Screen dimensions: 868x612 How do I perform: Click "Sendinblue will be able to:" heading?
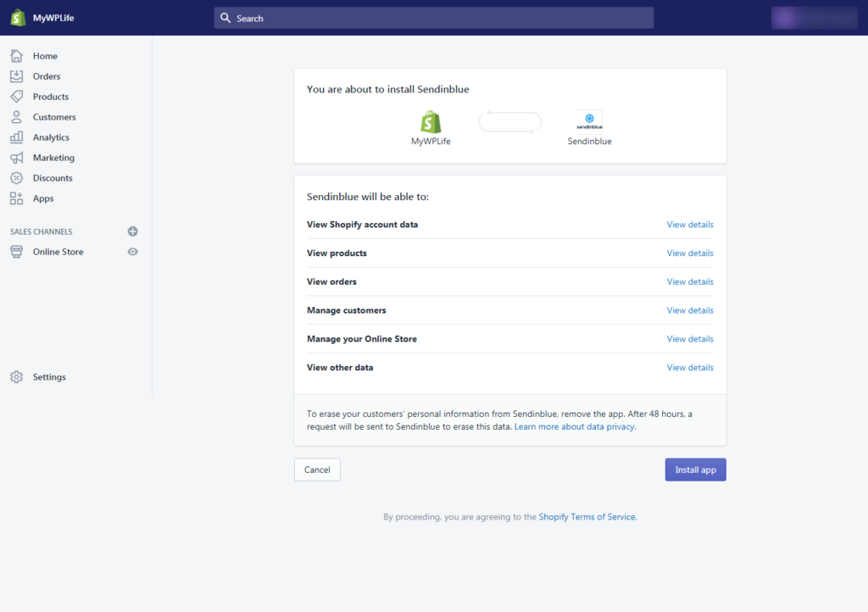(368, 197)
